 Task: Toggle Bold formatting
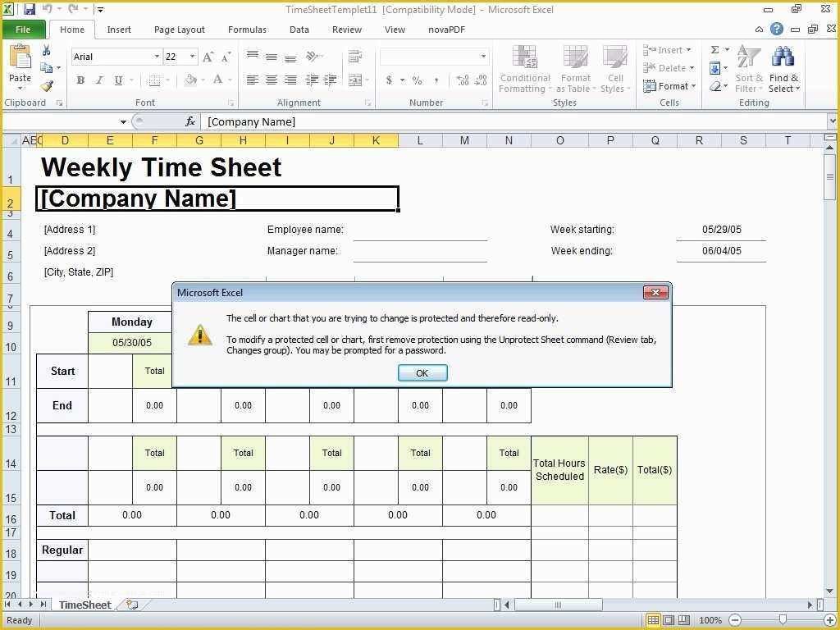(80, 80)
